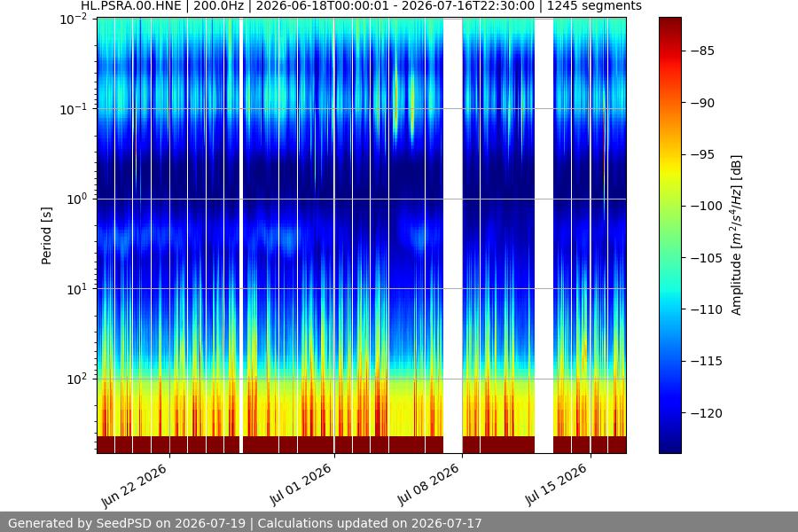The width and height of the screenshot is (798, 532).
Task: Click the 'Jul 01 2026' date tick label
Action: [301, 485]
